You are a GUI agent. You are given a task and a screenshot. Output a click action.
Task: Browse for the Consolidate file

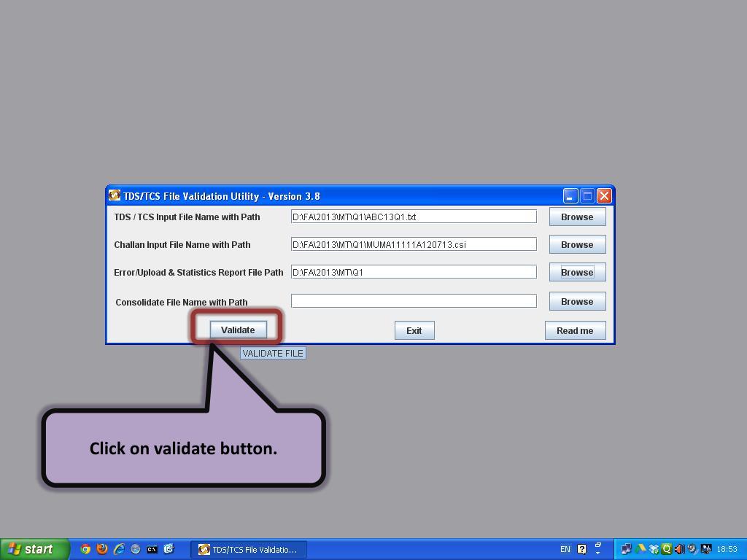pos(577,301)
